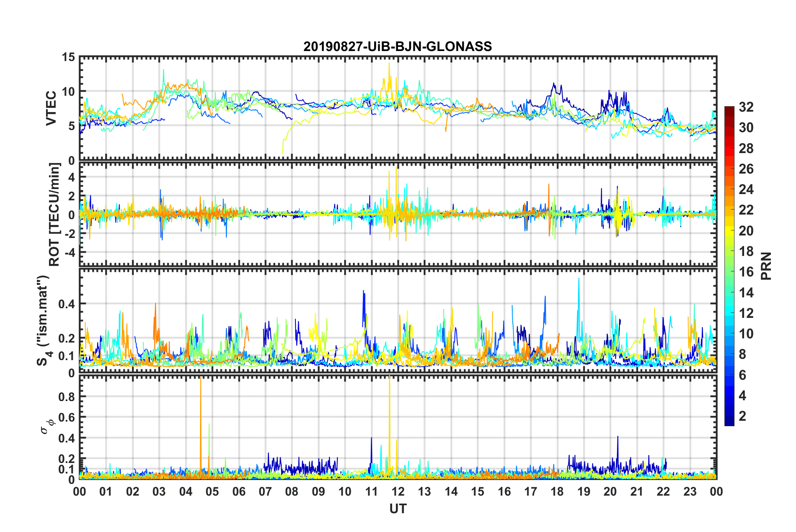Click the x-axis tick label 14
This screenshot has height=532, width=796.
(x=451, y=491)
